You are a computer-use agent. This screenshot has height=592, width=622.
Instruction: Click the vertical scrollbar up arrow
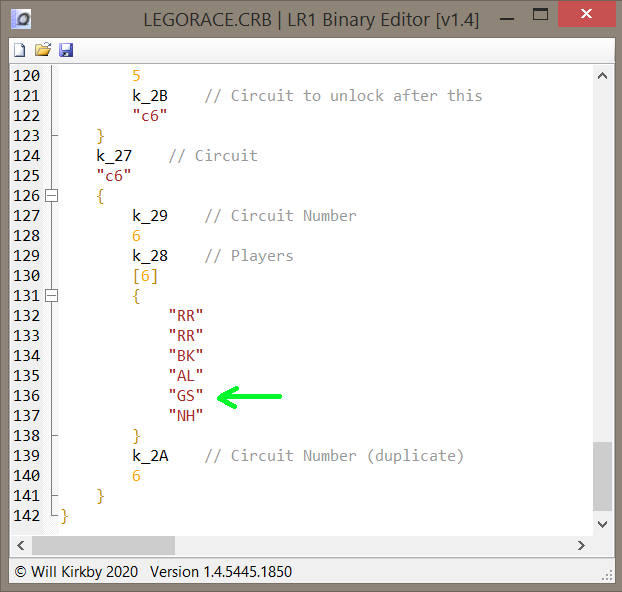(x=602, y=76)
